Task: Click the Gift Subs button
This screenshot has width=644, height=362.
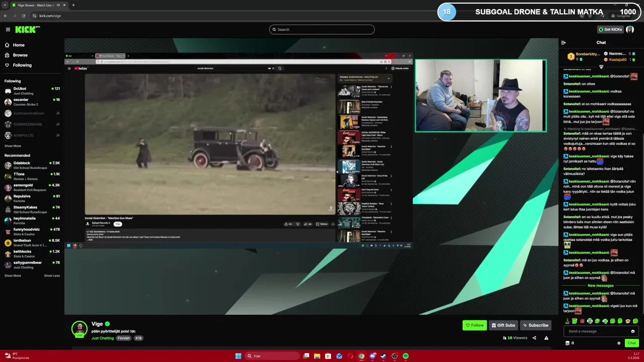Action: tap(503, 325)
